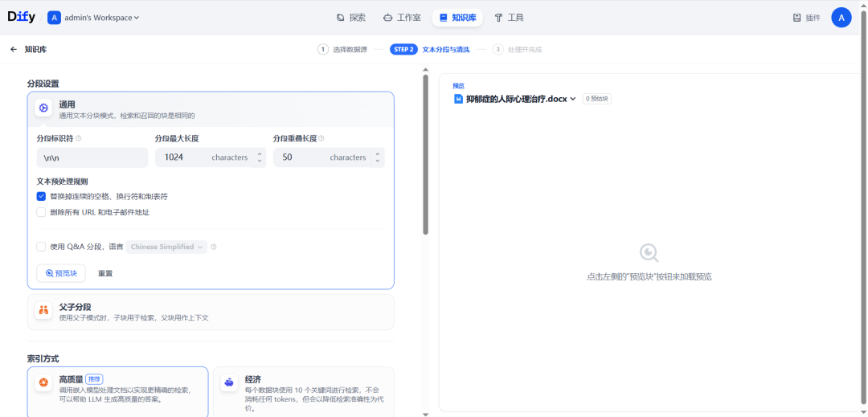Viewport: 868px width, 417px height.
Task: Click the 重置 button
Action: pos(105,273)
